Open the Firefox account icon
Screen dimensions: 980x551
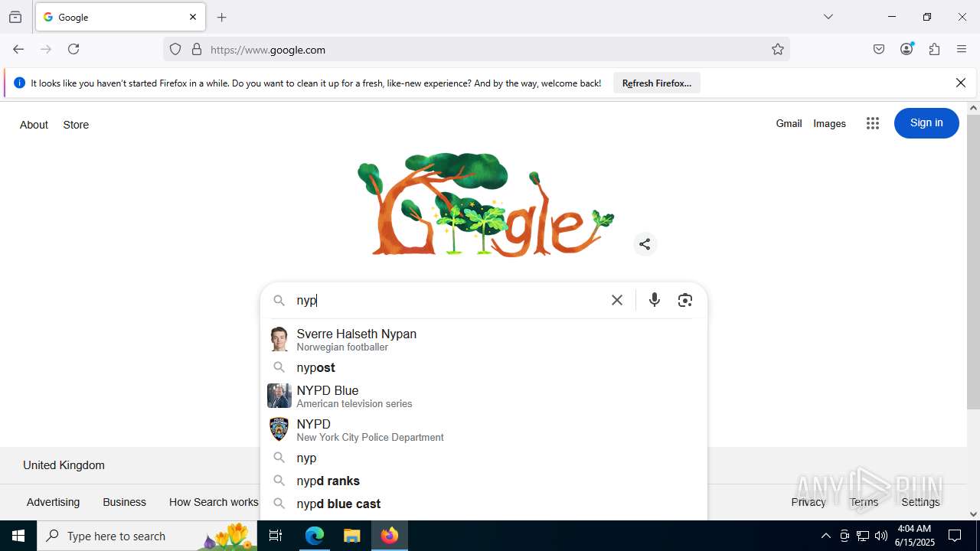coord(906,49)
